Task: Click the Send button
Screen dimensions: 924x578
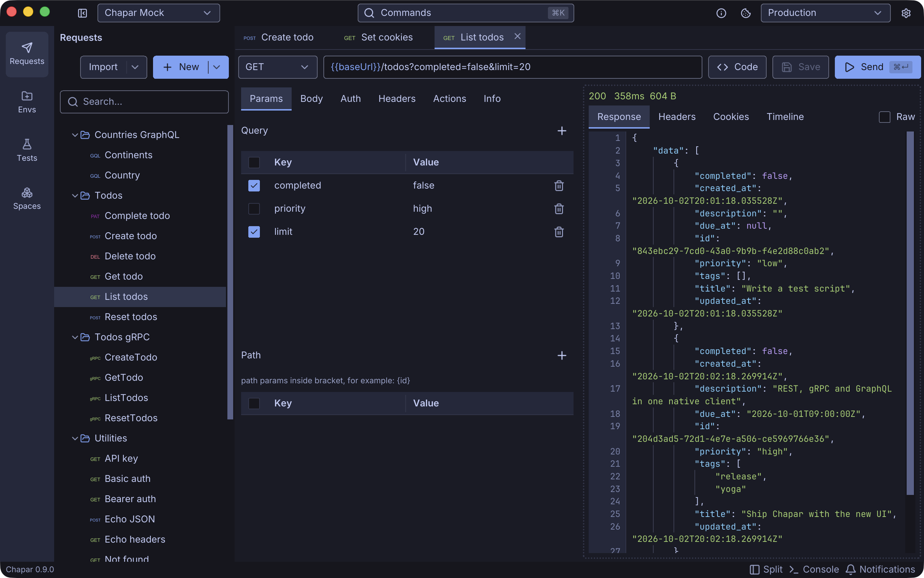Action: (878, 67)
